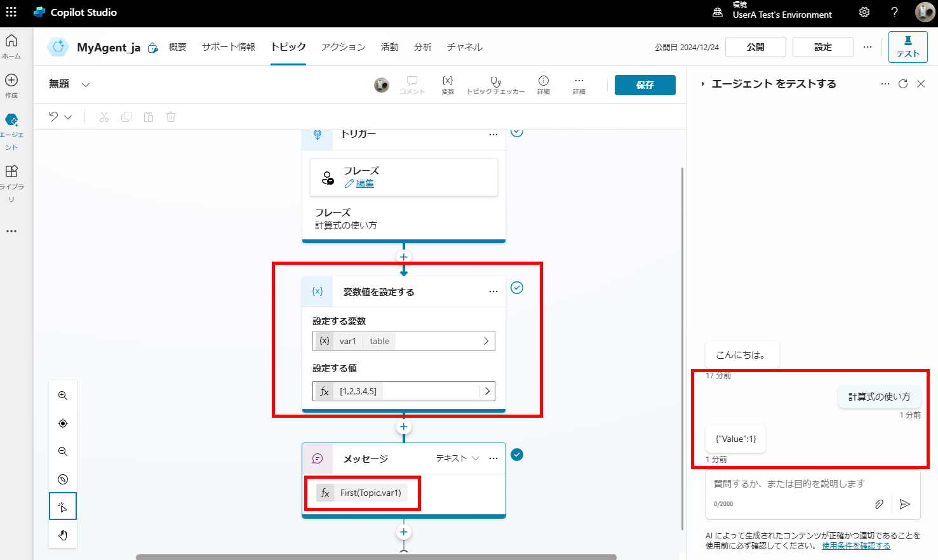Open the テキスト message type dropdown

pyautogui.click(x=457, y=458)
